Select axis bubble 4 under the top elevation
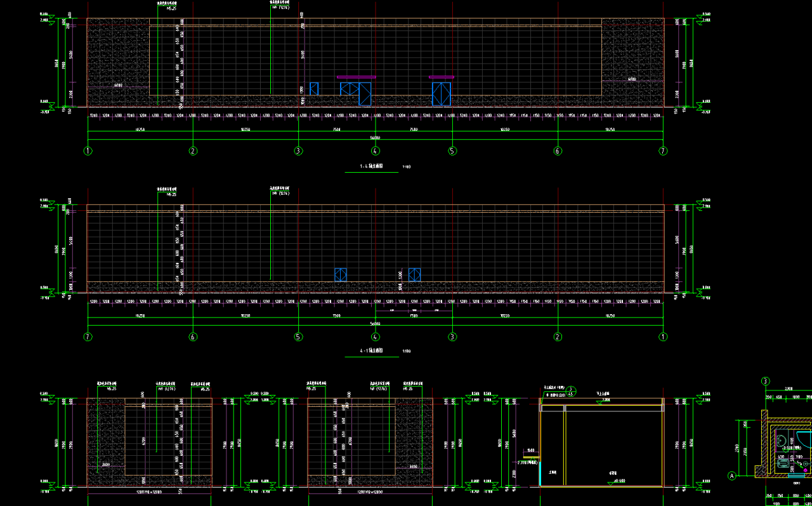The image size is (812, 506). 376,151
